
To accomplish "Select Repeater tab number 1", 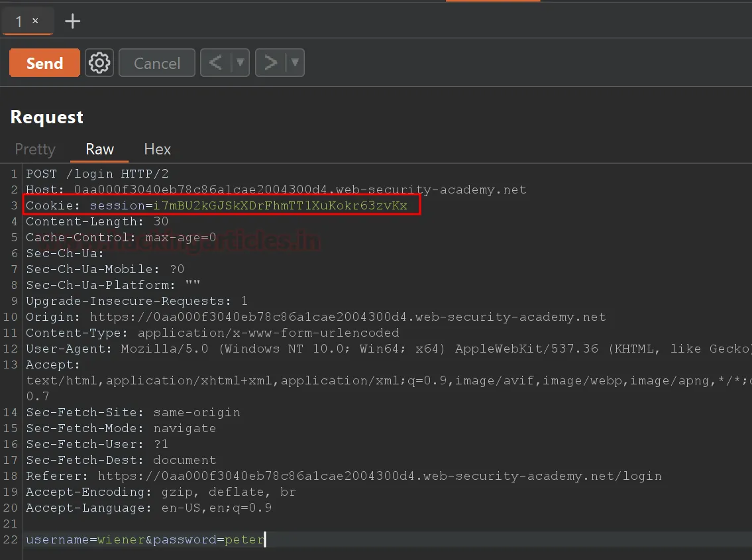I will [19, 21].
